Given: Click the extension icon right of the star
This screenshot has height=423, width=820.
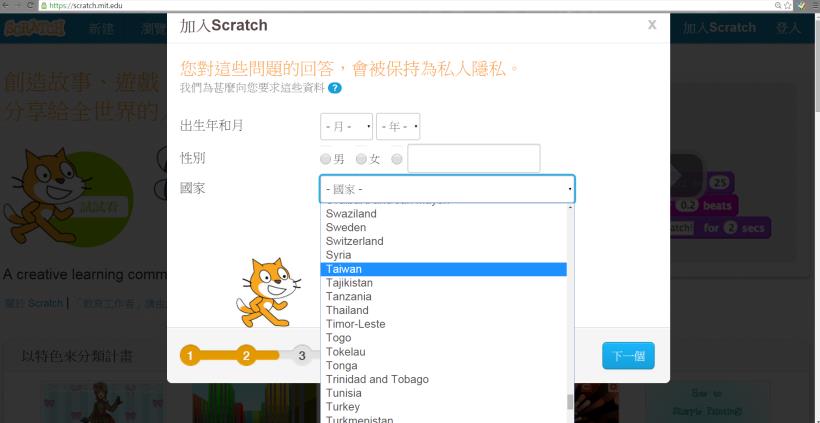Looking at the screenshot, I should coord(802,5).
